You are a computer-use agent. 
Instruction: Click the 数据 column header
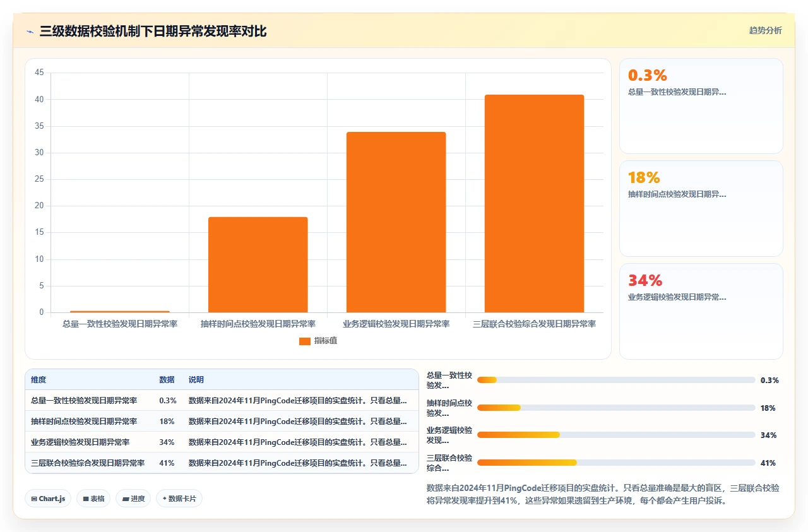click(x=167, y=380)
